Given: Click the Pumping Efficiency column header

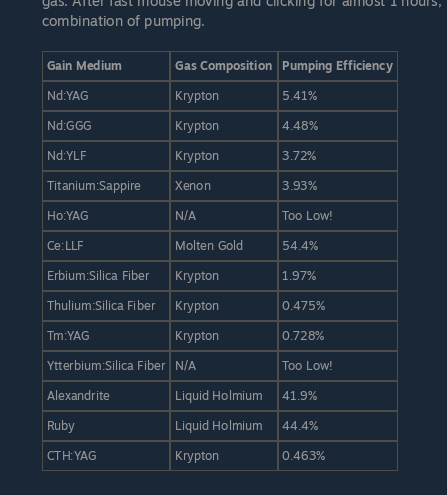Looking at the screenshot, I should point(338,66).
